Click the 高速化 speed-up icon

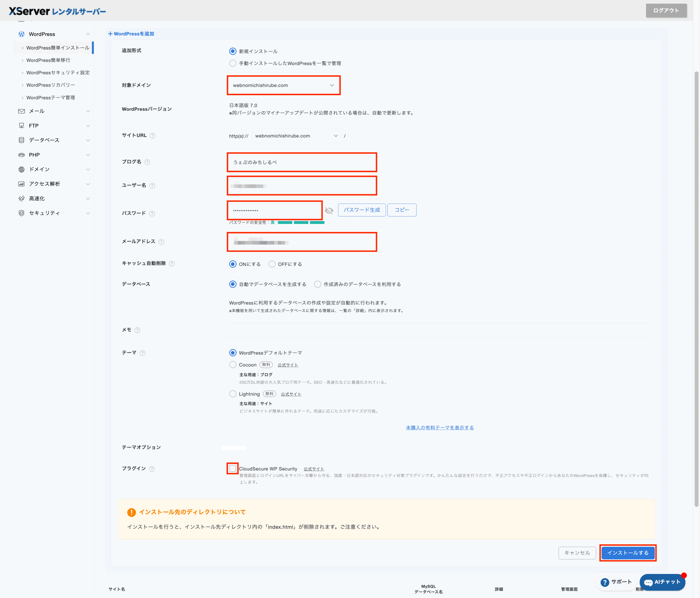click(x=22, y=198)
